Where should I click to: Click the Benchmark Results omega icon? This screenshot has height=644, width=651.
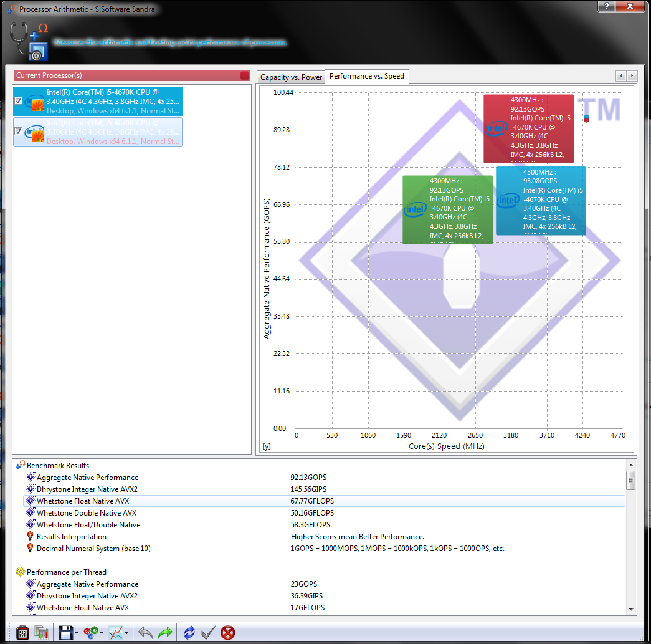[x=21, y=465]
